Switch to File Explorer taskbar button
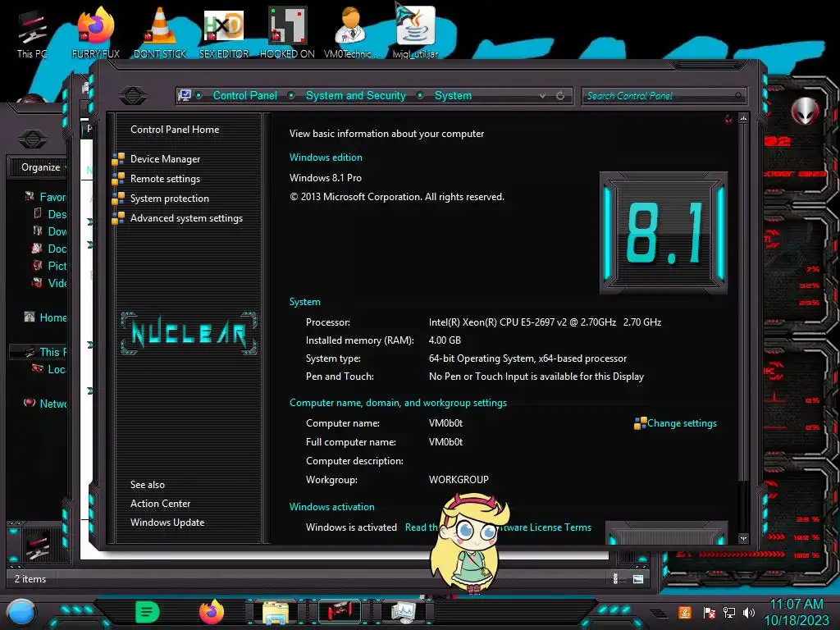Image resolution: width=840 pixels, height=630 pixels. point(276,614)
